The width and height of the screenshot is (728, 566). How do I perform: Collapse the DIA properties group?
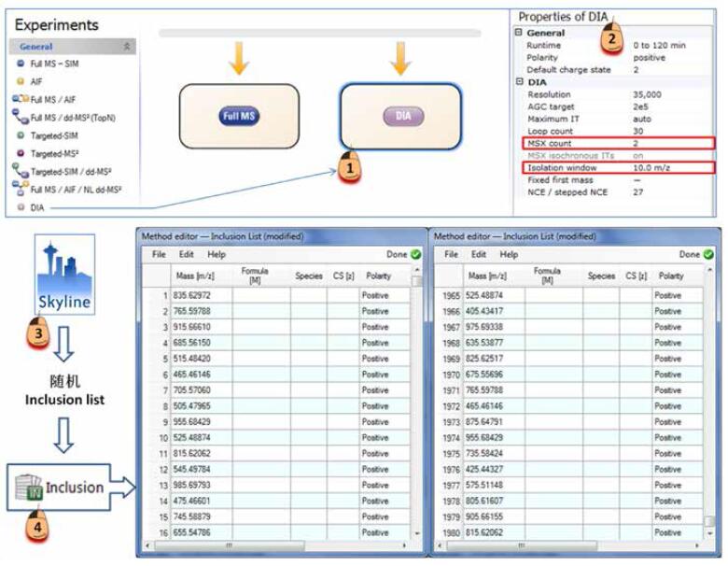520,82
